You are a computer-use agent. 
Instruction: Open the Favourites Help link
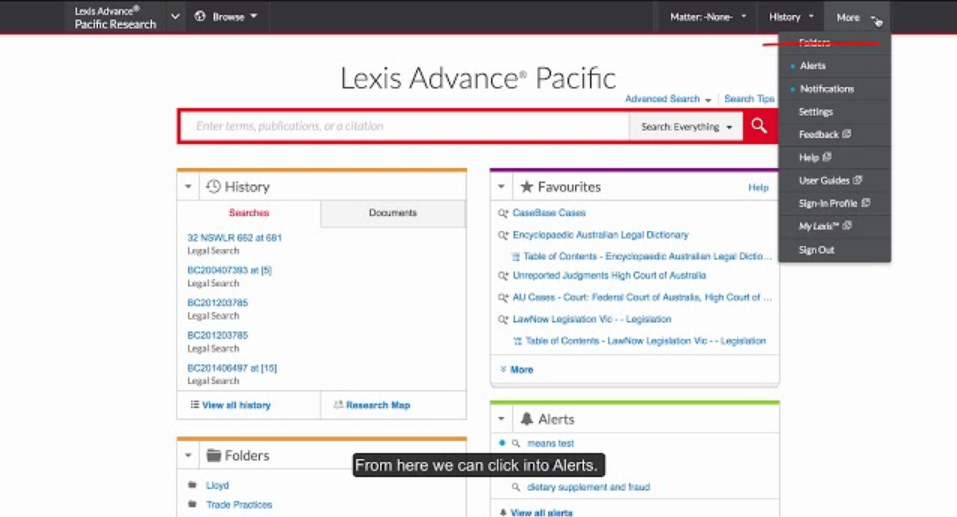(x=758, y=187)
